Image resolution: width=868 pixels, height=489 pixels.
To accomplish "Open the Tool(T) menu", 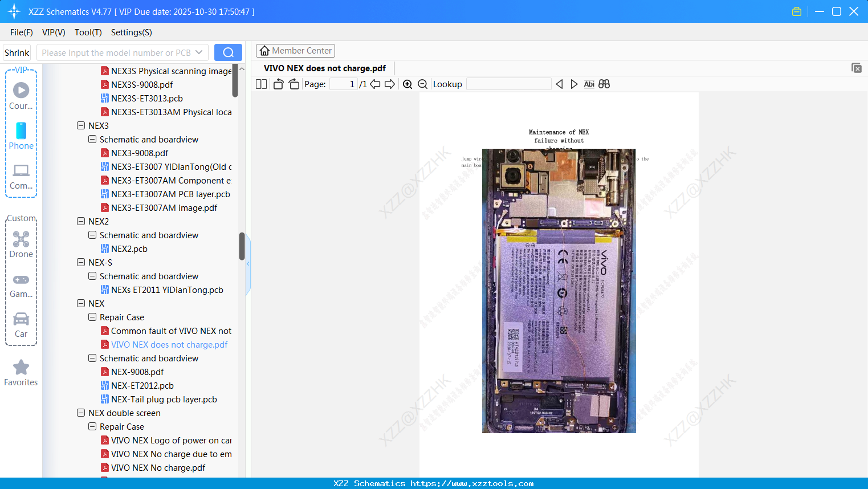I will click(88, 32).
